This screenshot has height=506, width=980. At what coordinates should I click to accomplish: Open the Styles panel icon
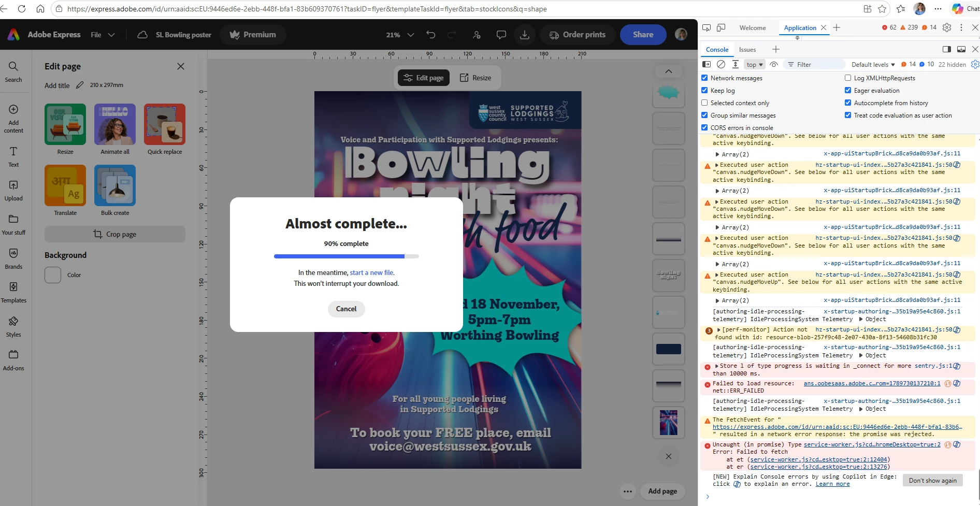13,326
